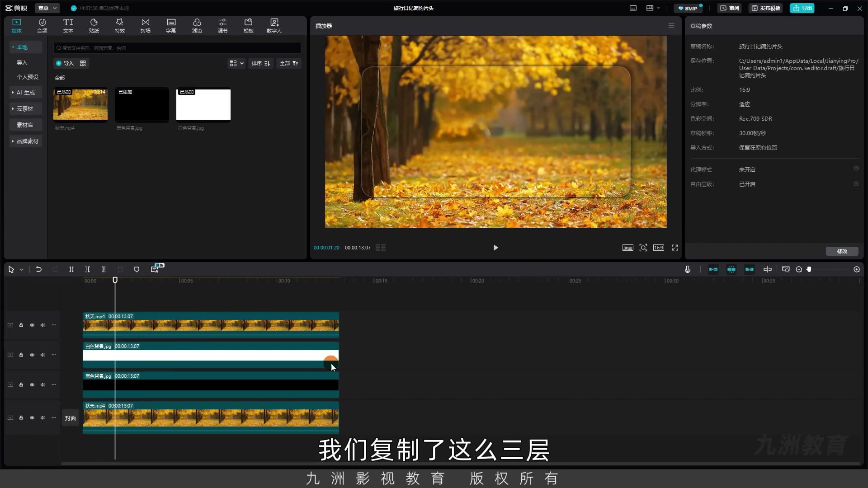
Task: Click the 发布模板 publish template button
Action: pos(766,8)
